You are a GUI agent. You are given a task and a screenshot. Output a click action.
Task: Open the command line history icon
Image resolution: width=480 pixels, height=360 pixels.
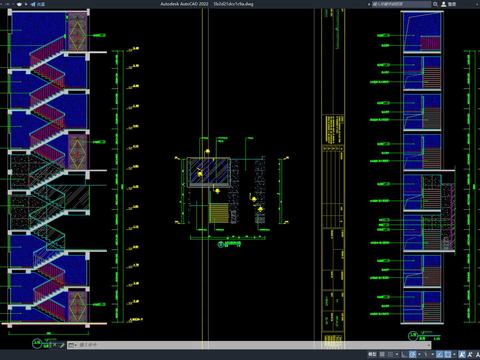click(72, 345)
